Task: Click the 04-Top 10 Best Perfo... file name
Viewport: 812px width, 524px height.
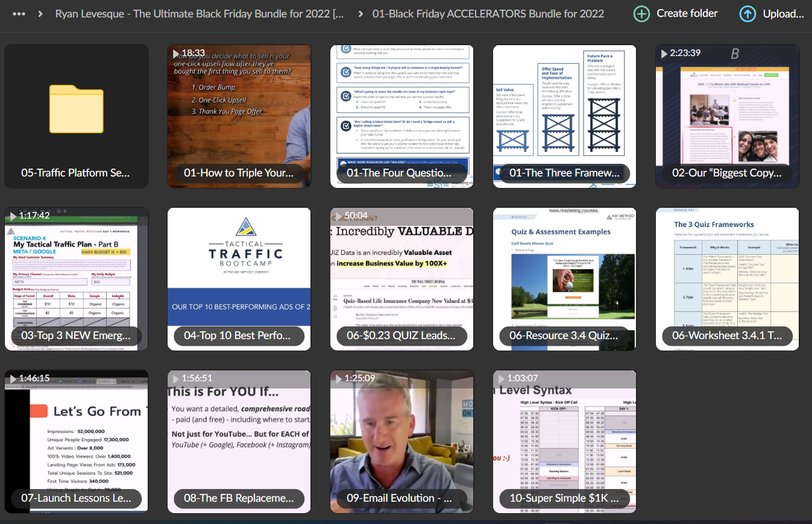Action: click(x=237, y=335)
